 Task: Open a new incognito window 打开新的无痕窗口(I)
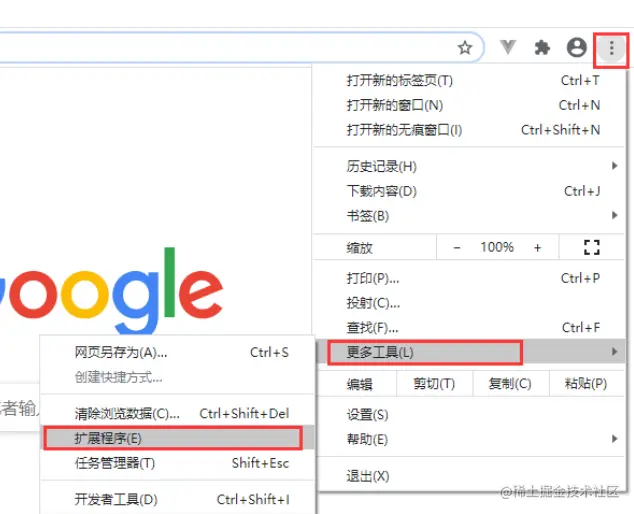[x=469, y=130]
